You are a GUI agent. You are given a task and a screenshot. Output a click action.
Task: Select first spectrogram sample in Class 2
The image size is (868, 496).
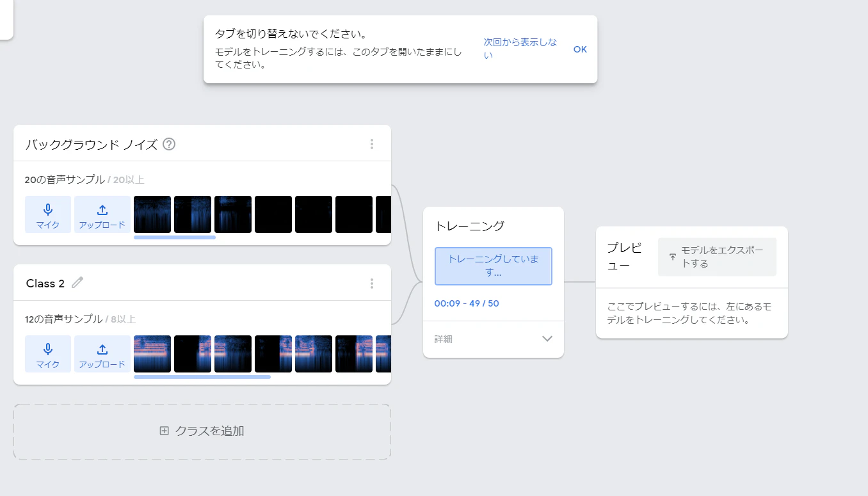pos(152,354)
